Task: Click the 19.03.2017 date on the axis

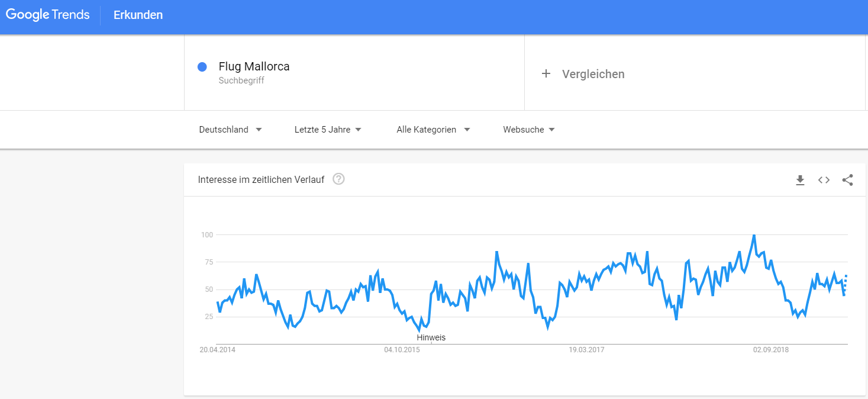Action: [x=586, y=350]
